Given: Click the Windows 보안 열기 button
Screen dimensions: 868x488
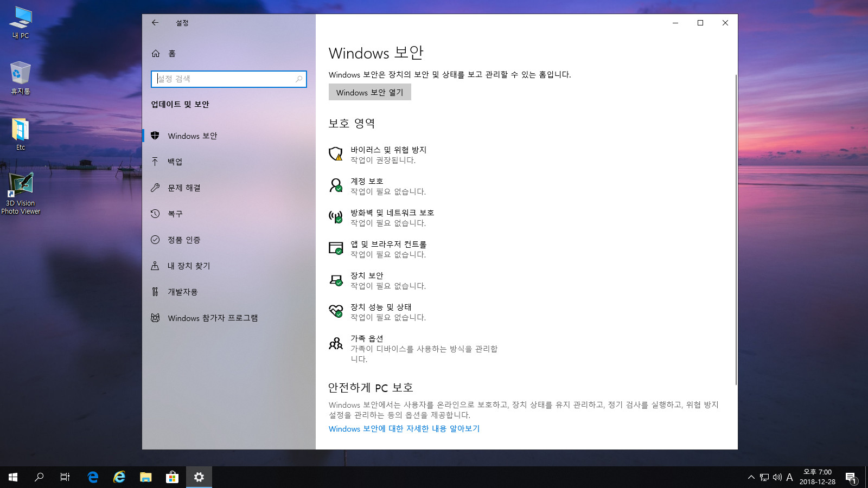Looking at the screenshot, I should (x=370, y=92).
